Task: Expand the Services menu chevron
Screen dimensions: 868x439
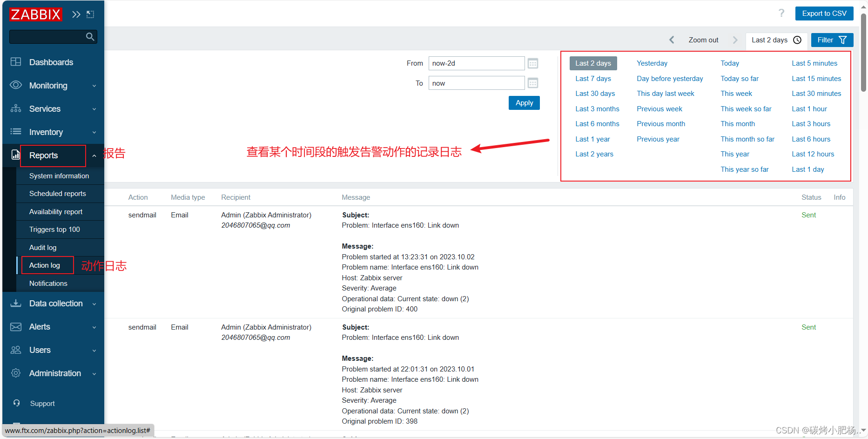Action: pyautogui.click(x=94, y=109)
